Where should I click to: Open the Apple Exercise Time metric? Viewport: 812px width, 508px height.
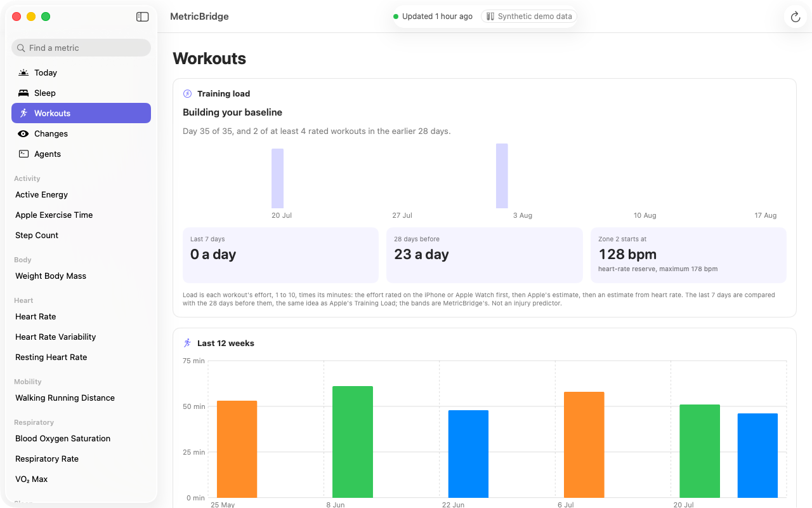point(81,215)
